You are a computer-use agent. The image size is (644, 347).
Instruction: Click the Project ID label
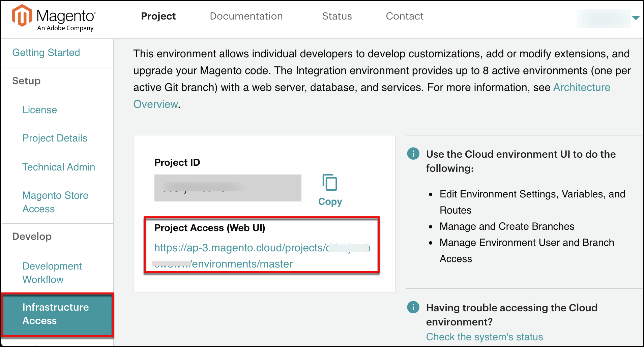(x=177, y=162)
